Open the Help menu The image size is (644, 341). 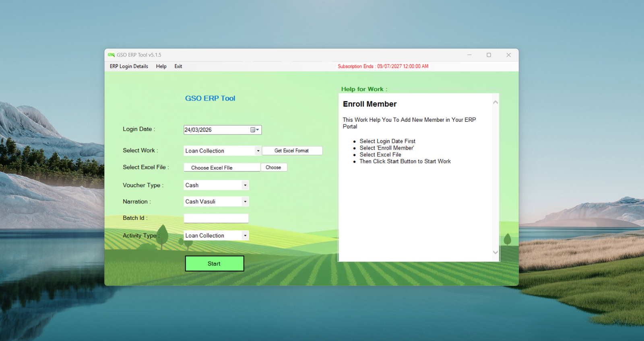point(161,66)
